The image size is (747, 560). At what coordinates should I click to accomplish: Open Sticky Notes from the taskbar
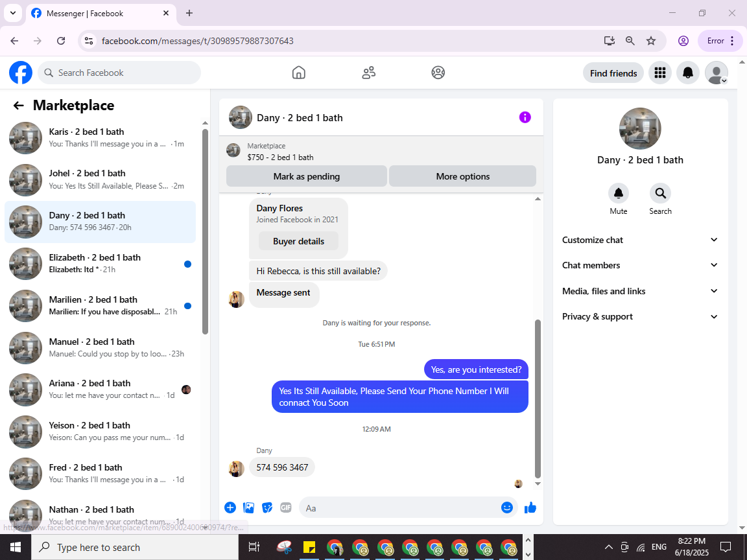309,547
